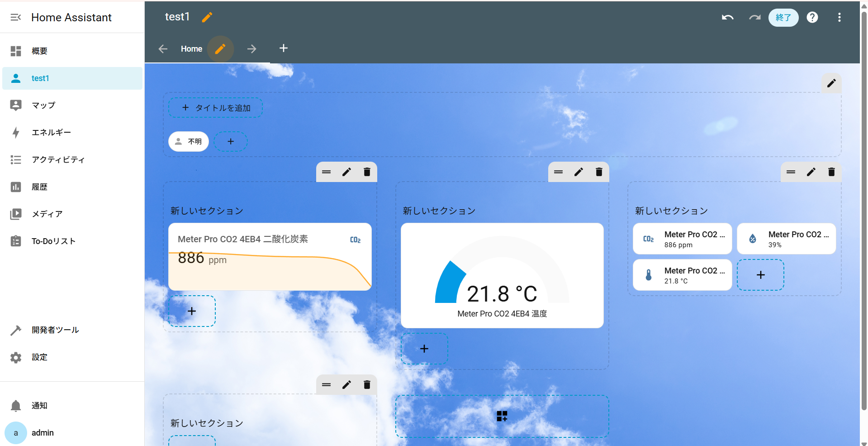Select マップ in the sidebar
The image size is (868, 446).
click(x=43, y=105)
